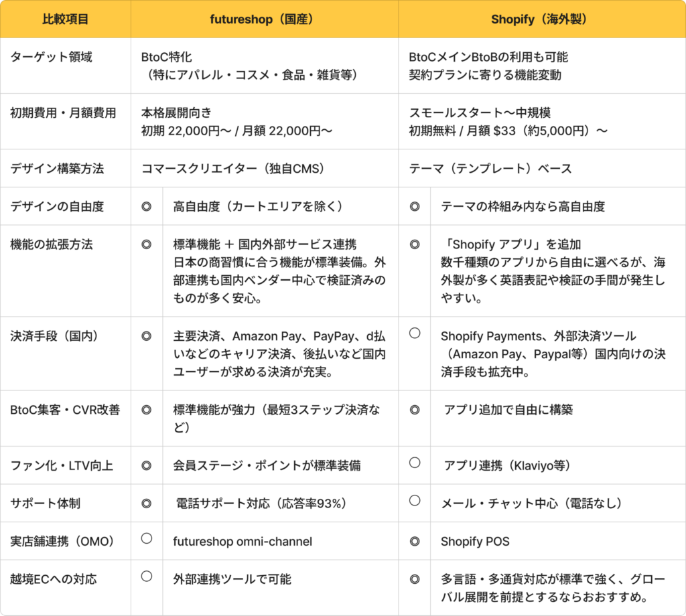Click the cell beginning '主要決済、Amazon Pay'

(279, 354)
